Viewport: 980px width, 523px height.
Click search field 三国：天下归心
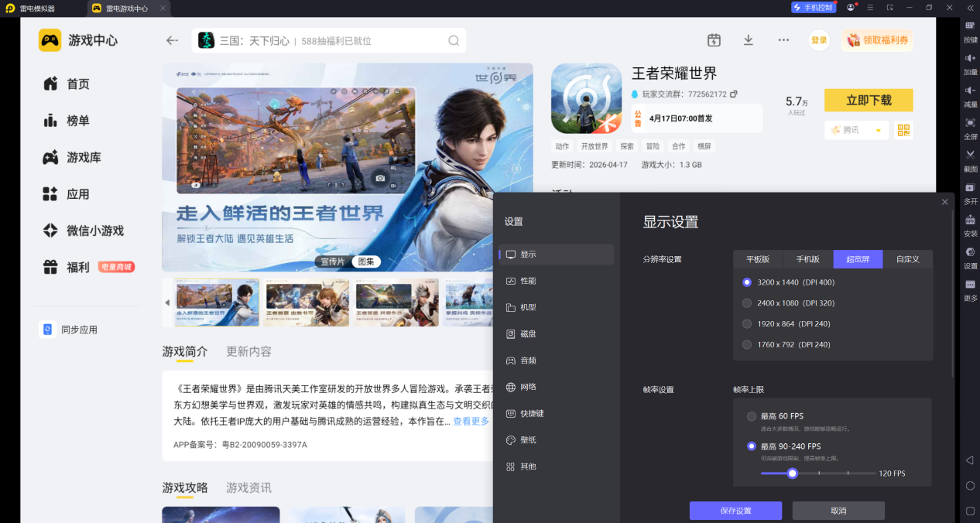[x=329, y=40]
